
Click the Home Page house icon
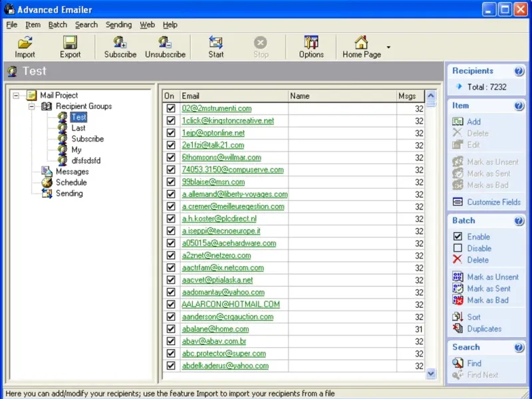tap(361, 43)
